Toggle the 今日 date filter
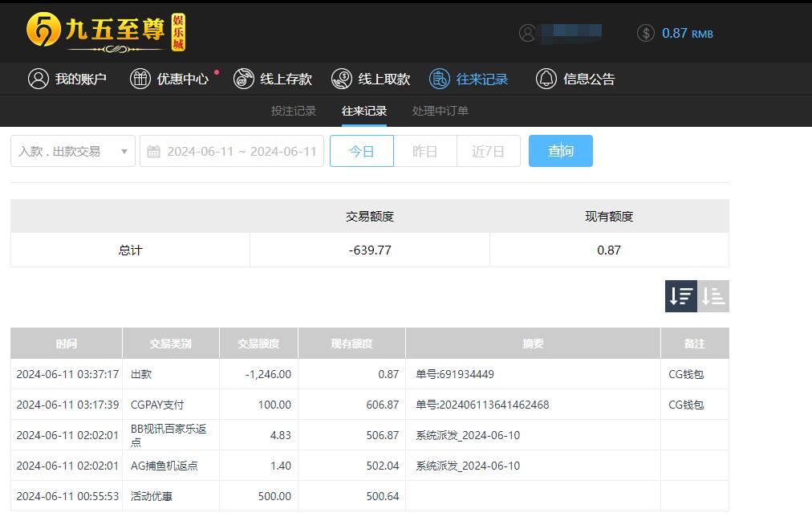This screenshot has height=517, width=812. (362, 151)
